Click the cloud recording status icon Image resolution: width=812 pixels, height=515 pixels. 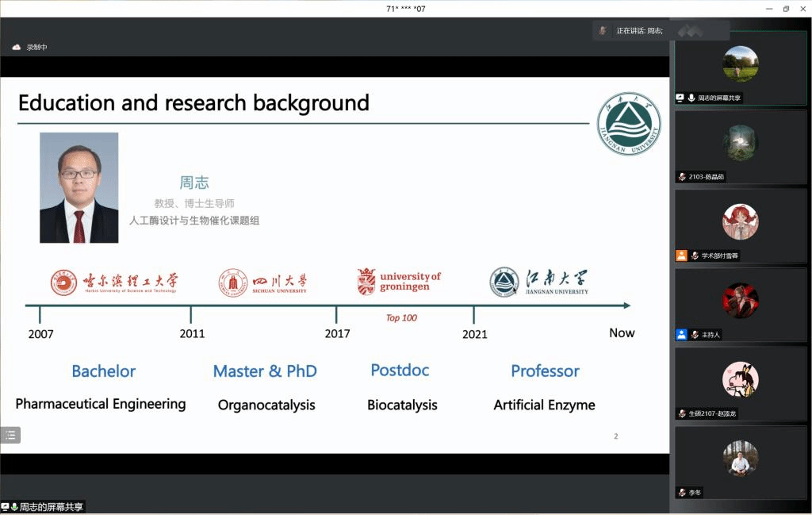[16, 48]
